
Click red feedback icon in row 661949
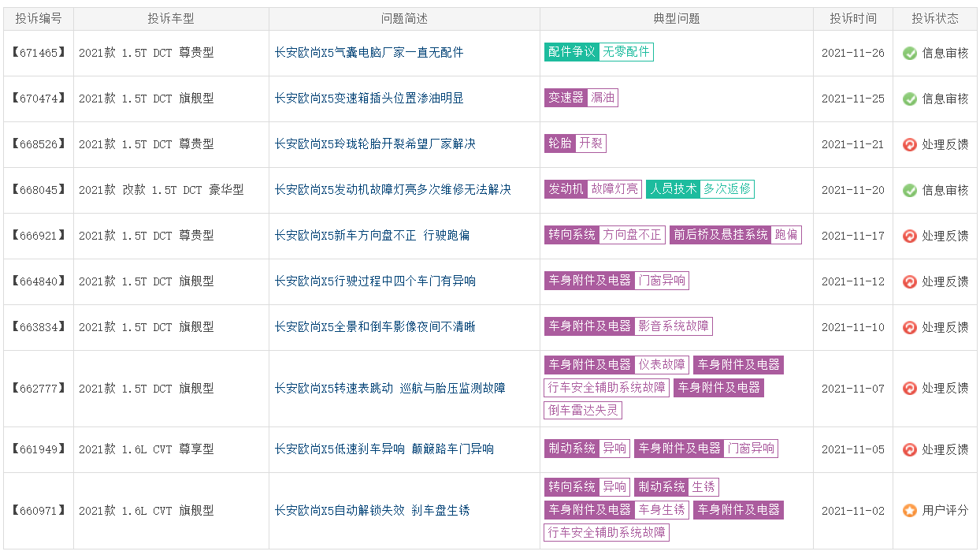pos(910,449)
